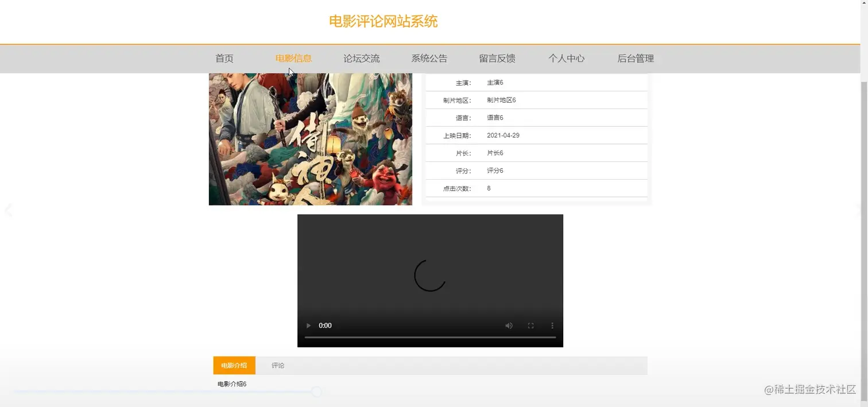Click the 点击次数: label
868x407 pixels.
tap(457, 189)
